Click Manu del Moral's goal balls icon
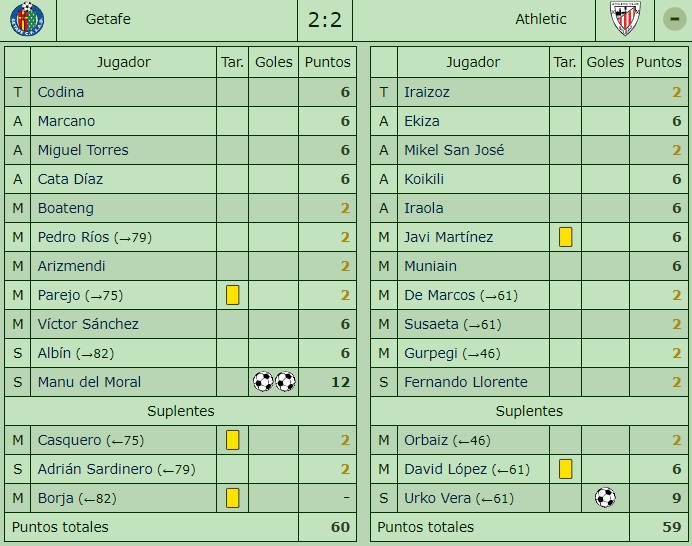This screenshot has height=546, width=692. click(274, 382)
